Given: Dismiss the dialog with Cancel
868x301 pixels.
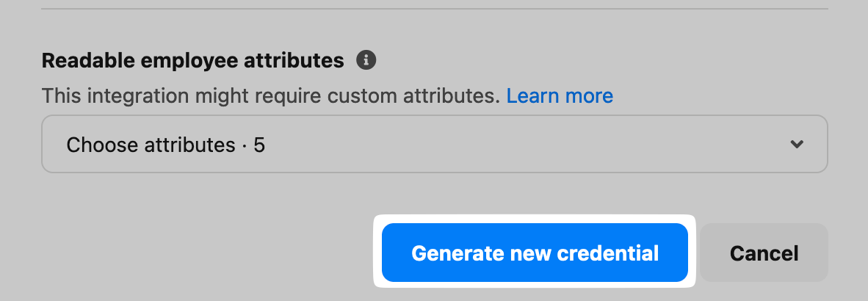Looking at the screenshot, I should 764,253.
